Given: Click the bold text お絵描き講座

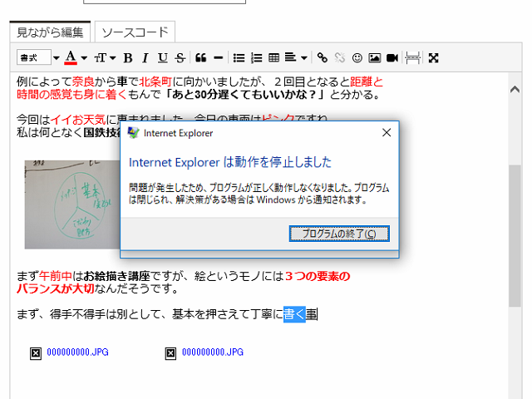Looking at the screenshot, I should pyautogui.click(x=116, y=276).
